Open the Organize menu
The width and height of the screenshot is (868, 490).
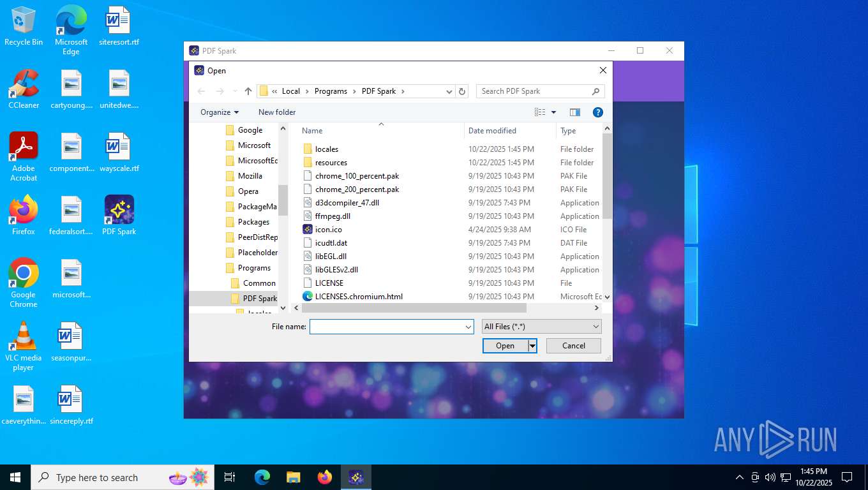219,112
